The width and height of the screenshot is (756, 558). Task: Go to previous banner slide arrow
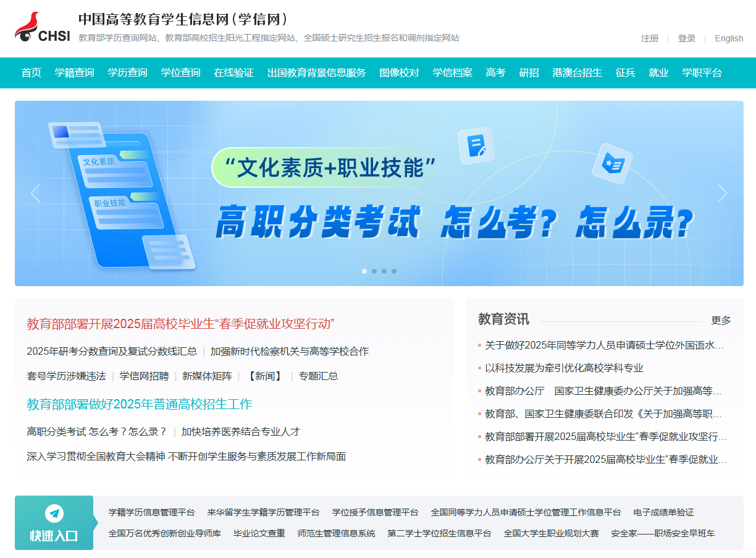pyautogui.click(x=35, y=193)
